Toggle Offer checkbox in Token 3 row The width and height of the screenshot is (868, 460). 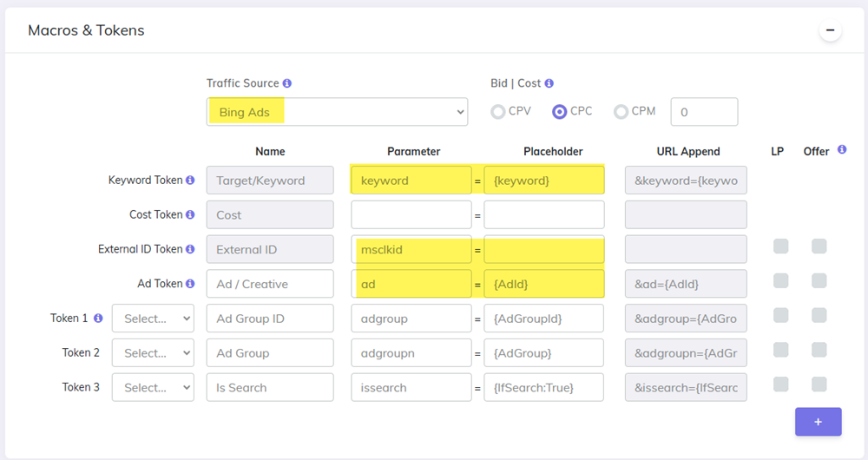(819, 384)
